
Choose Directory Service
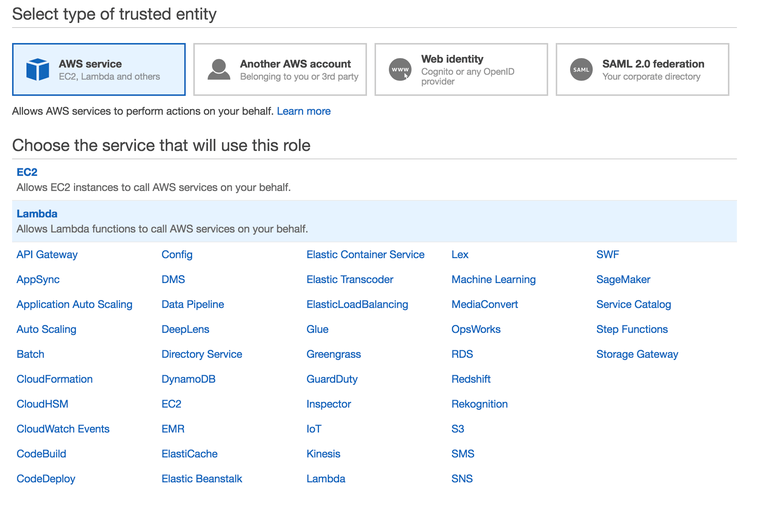click(201, 354)
